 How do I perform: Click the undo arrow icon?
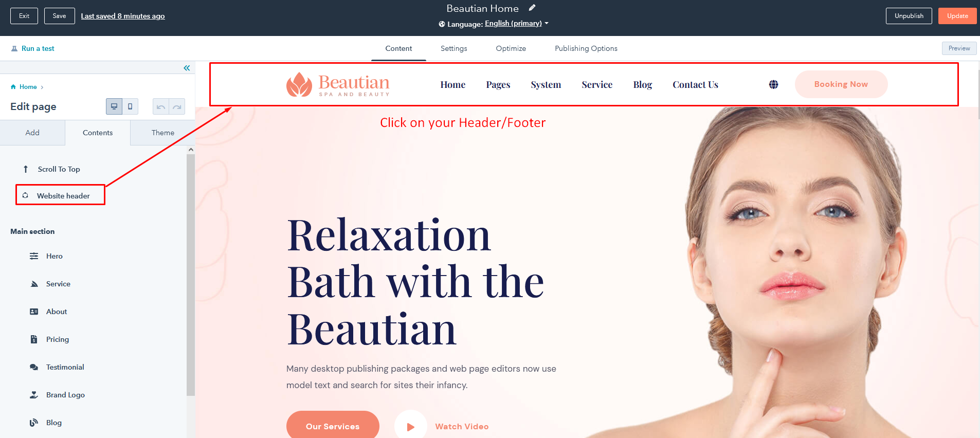(161, 106)
